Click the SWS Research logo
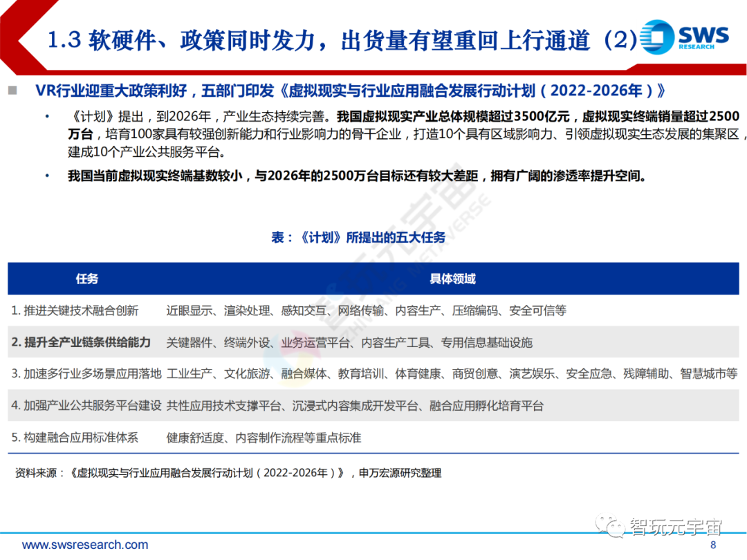Viewport: 747px width, 560px height. pos(683,37)
